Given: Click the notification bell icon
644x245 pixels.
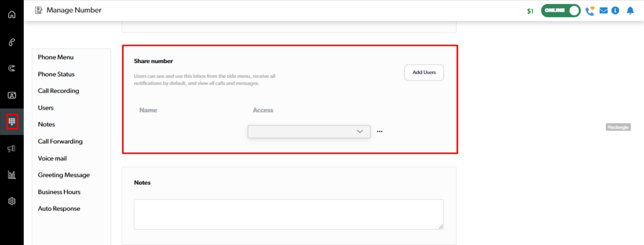Looking at the screenshot, I should point(630,10).
